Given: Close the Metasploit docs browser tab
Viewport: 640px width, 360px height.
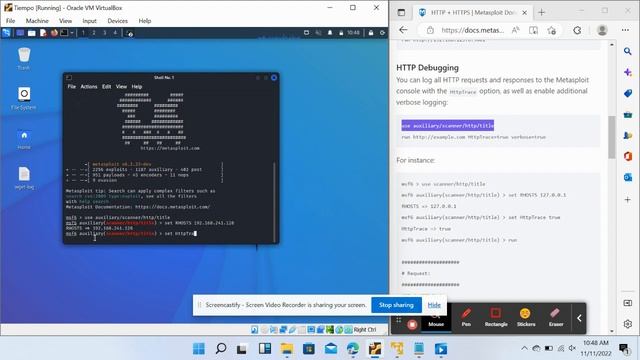Looking at the screenshot, I should (x=524, y=13).
